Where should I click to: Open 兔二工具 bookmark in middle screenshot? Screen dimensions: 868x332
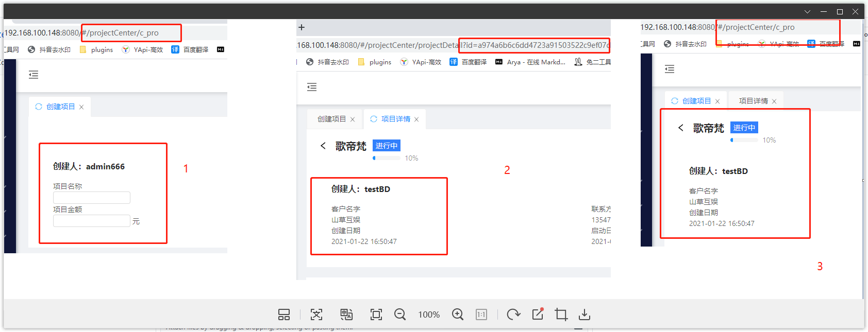[593, 62]
